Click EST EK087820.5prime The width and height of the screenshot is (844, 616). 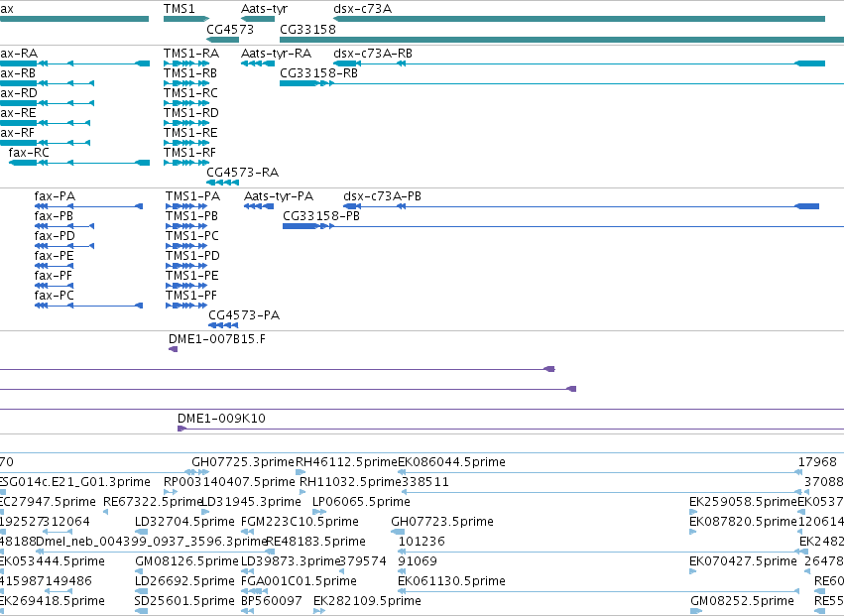(744, 523)
